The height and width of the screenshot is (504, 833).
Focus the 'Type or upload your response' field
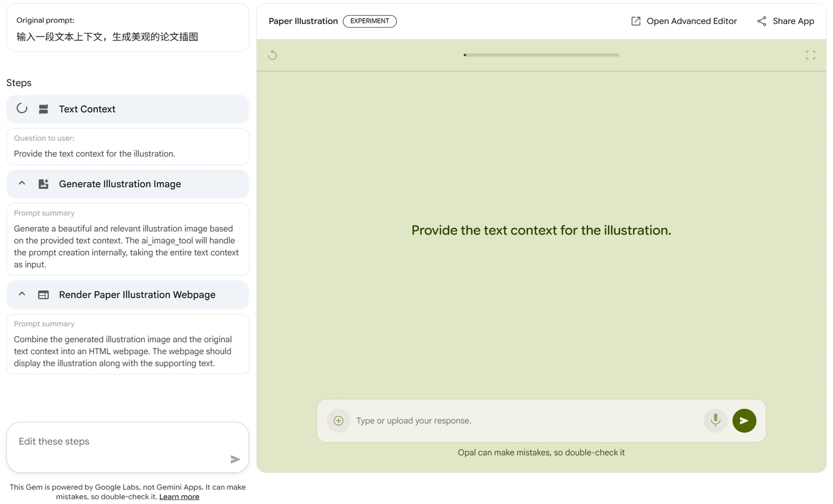coord(526,420)
